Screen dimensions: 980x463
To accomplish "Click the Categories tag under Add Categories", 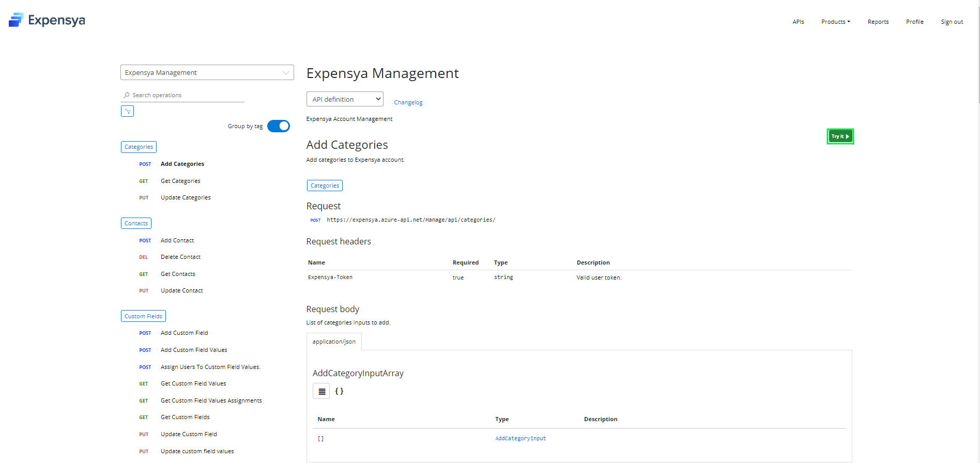I will (325, 186).
